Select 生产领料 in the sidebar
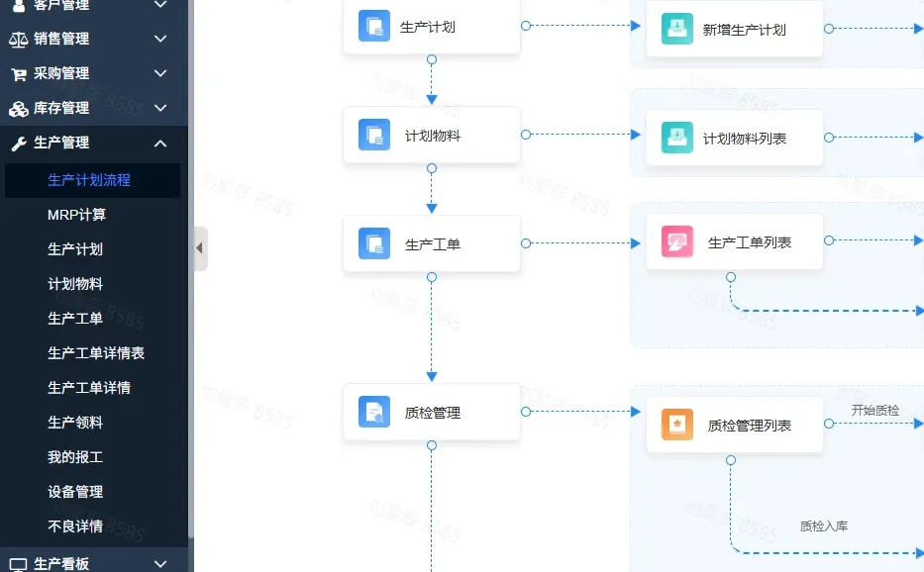 (x=78, y=423)
